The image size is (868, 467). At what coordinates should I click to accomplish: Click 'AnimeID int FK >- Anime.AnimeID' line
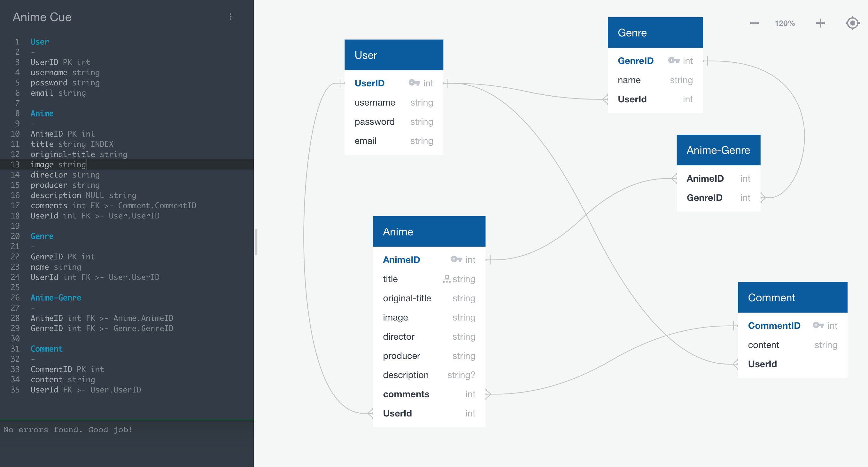[x=102, y=318]
